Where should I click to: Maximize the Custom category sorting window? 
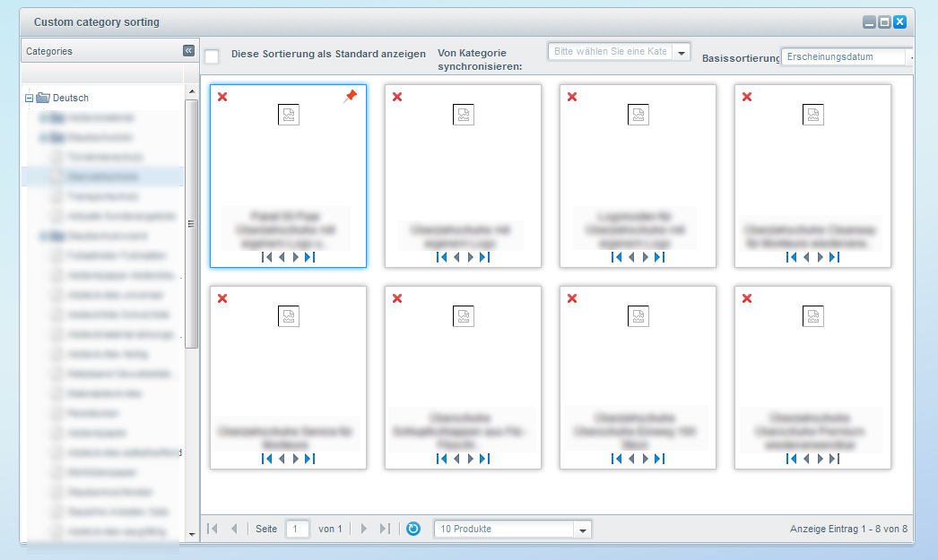(884, 22)
